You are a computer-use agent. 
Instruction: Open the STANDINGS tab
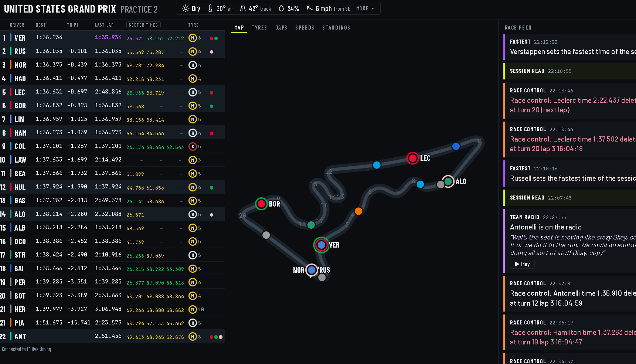point(336,28)
